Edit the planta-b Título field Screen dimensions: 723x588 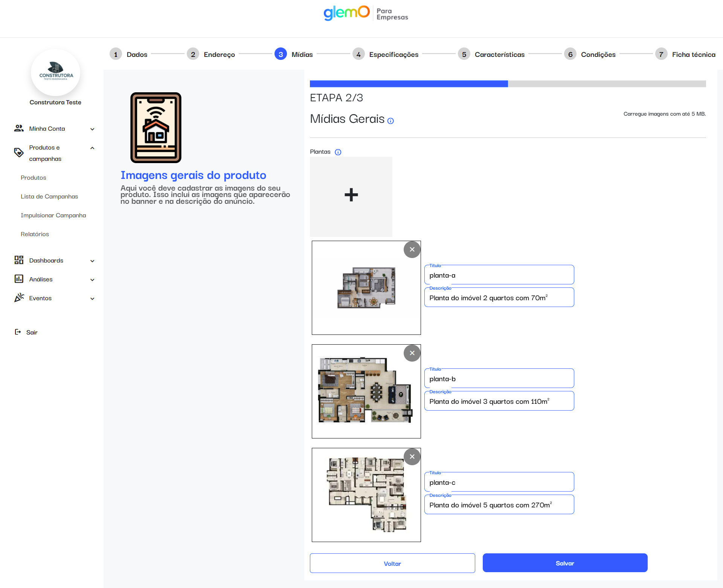click(499, 379)
